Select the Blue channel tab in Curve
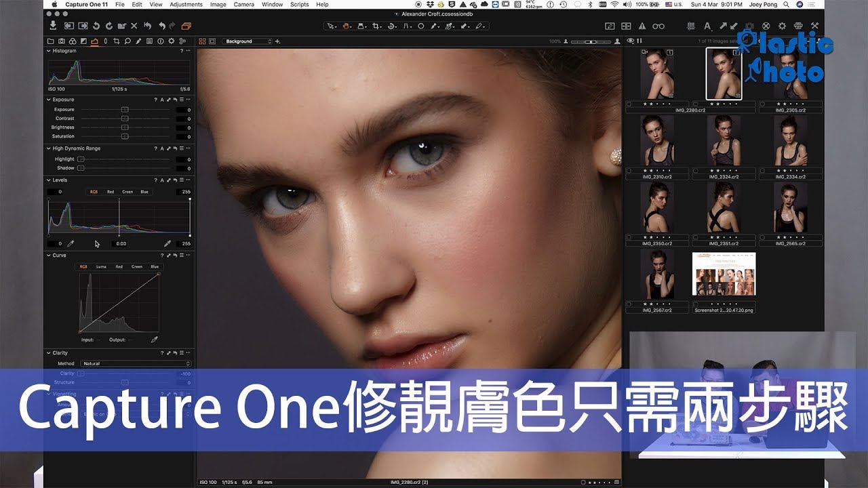 (155, 266)
